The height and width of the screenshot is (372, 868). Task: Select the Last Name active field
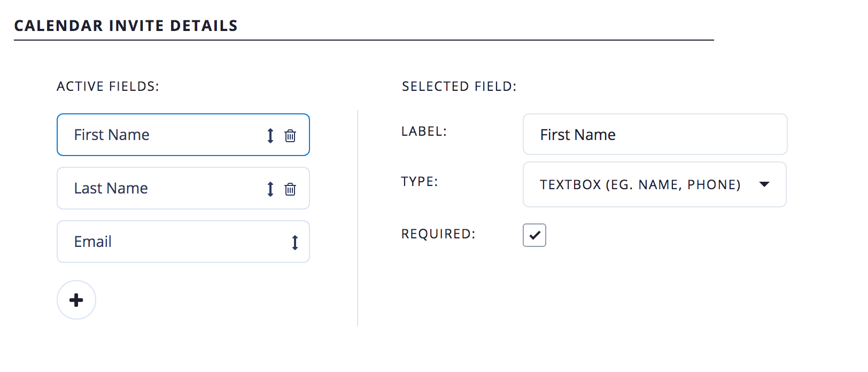pos(160,188)
